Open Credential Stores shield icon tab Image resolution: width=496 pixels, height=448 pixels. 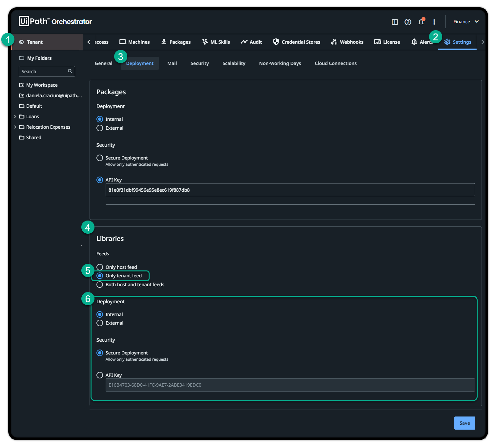[276, 42]
